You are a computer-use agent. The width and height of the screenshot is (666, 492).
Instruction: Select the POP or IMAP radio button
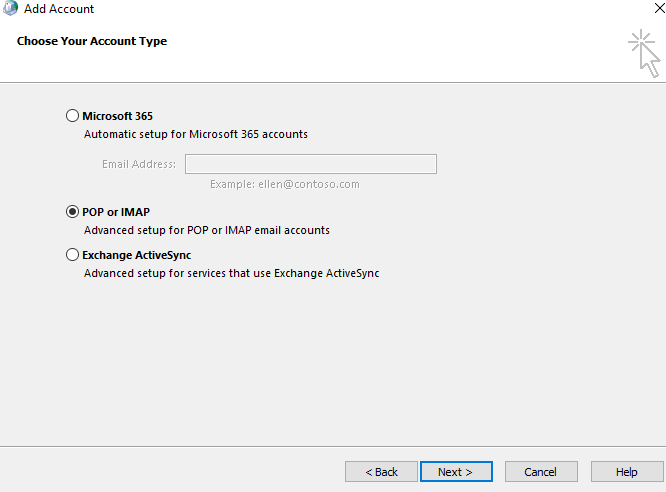point(72,212)
